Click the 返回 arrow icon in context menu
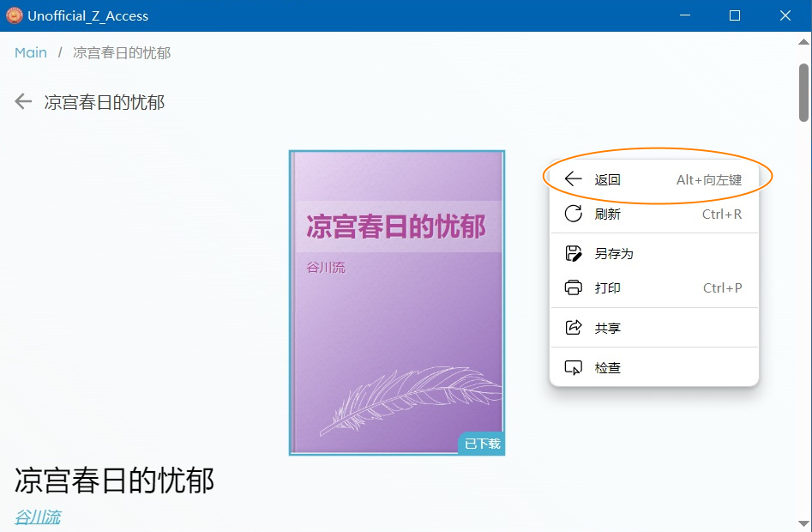The height and width of the screenshot is (532, 812). pyautogui.click(x=573, y=179)
